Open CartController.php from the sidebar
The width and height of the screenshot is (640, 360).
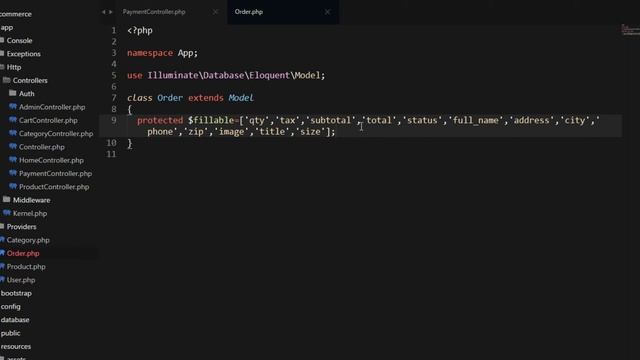(x=48, y=120)
